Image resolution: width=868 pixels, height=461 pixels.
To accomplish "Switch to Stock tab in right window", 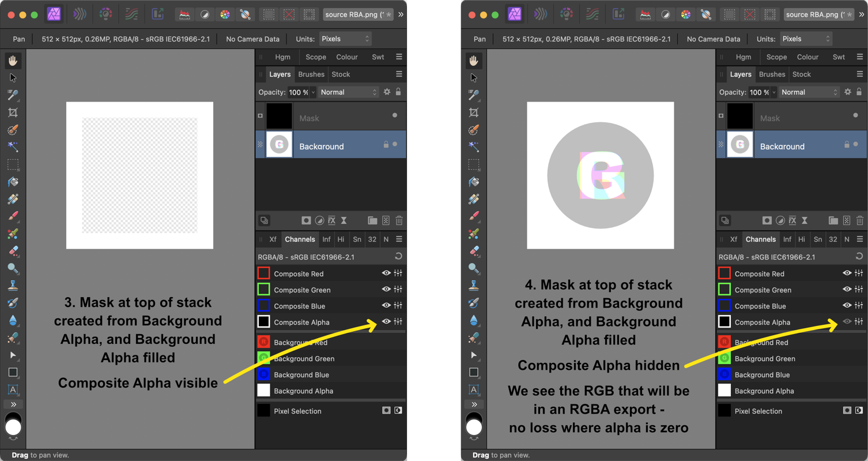I will 802,74.
